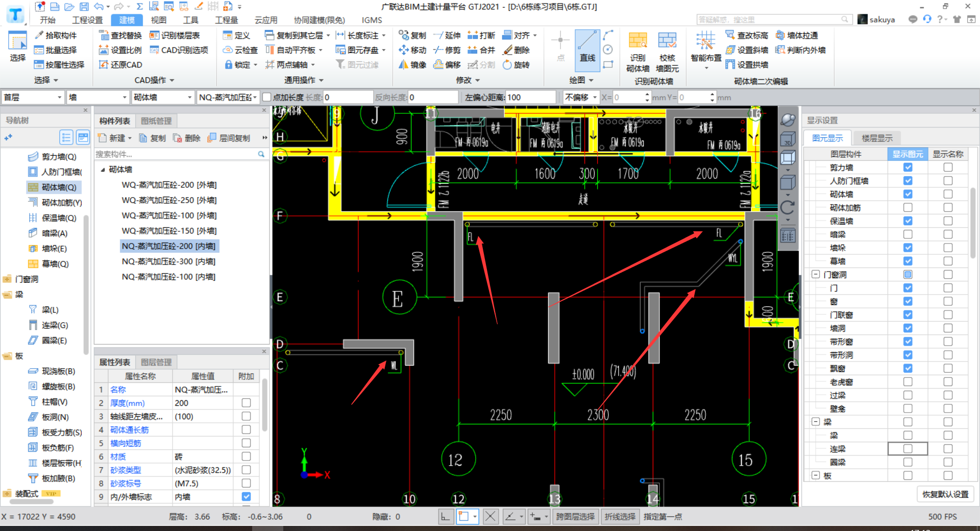This screenshot has height=531, width=980.
Task: Enable 砌体加筋 show element checkbox
Action: click(908, 207)
